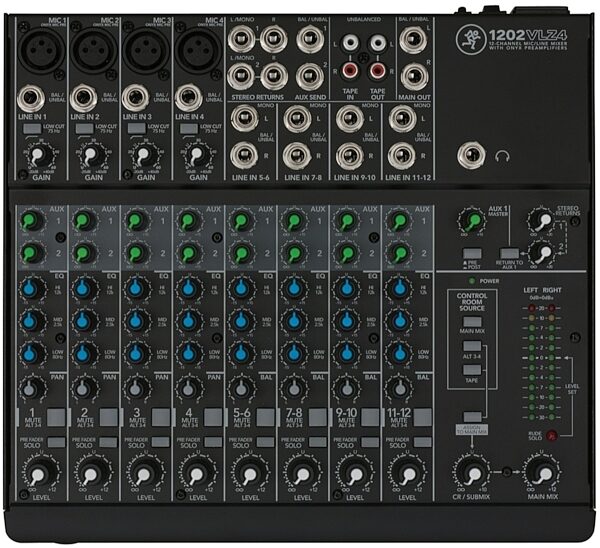Click the STEREO RETURNS 2 knob

click(x=543, y=252)
